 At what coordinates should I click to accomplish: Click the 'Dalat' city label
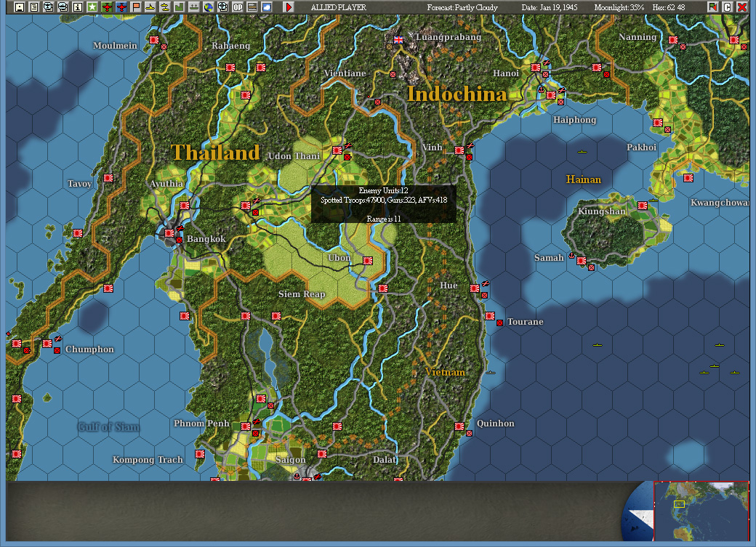tap(385, 460)
